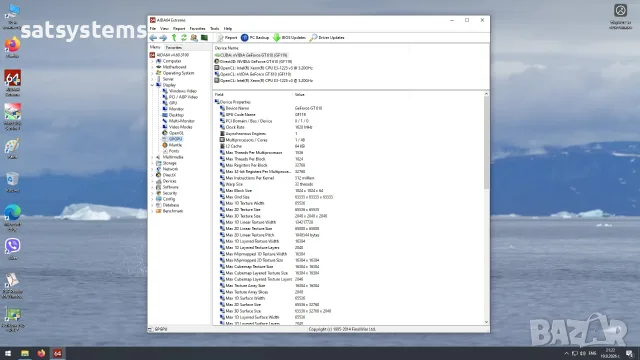
Task: Click the Devices icon in the tree
Action: pos(159,181)
